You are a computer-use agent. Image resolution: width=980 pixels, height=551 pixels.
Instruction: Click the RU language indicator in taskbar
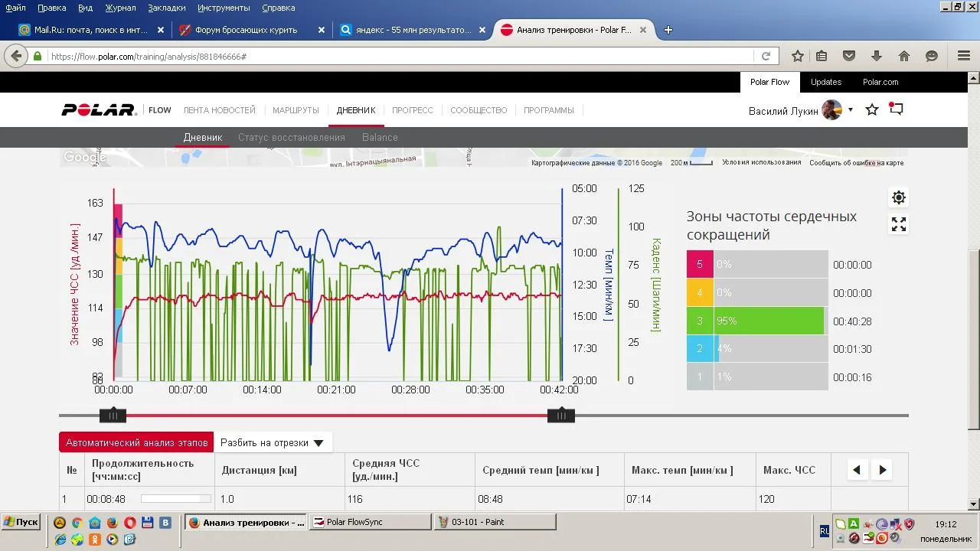coord(825,530)
